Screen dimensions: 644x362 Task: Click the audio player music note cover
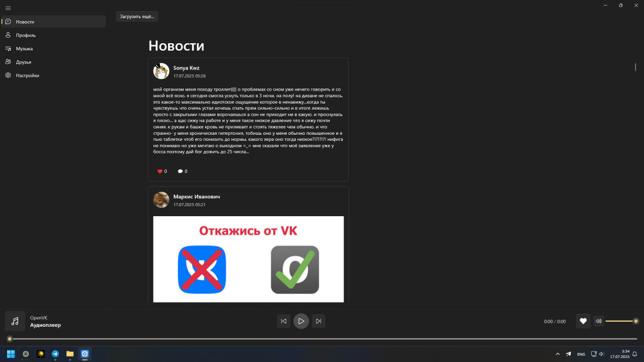[x=15, y=321]
